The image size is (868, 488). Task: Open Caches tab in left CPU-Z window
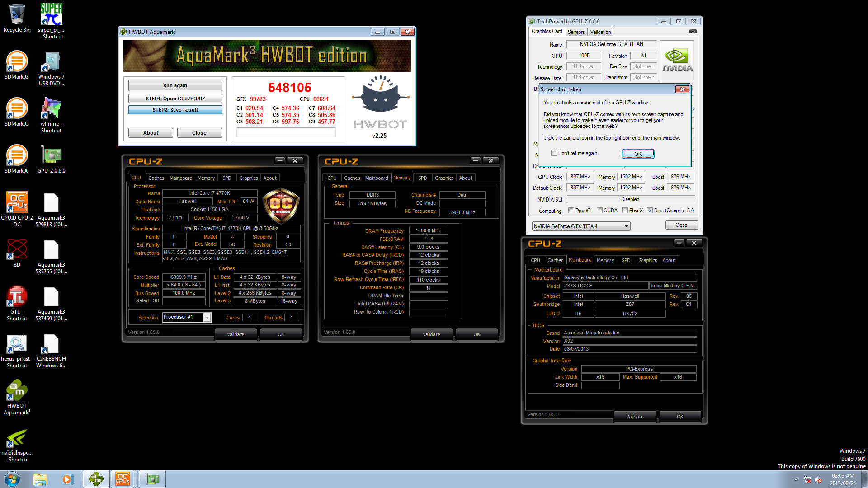tap(156, 178)
